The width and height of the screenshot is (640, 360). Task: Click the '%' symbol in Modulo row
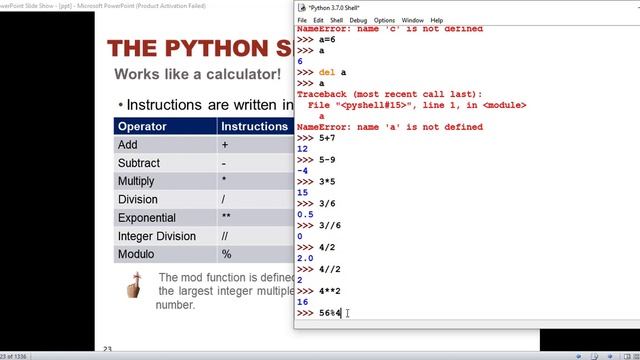pos(227,254)
